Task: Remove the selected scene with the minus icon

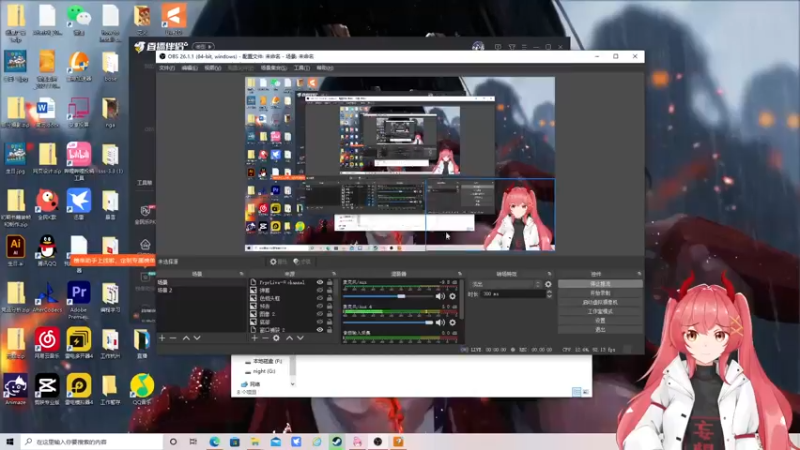Action: click(173, 338)
